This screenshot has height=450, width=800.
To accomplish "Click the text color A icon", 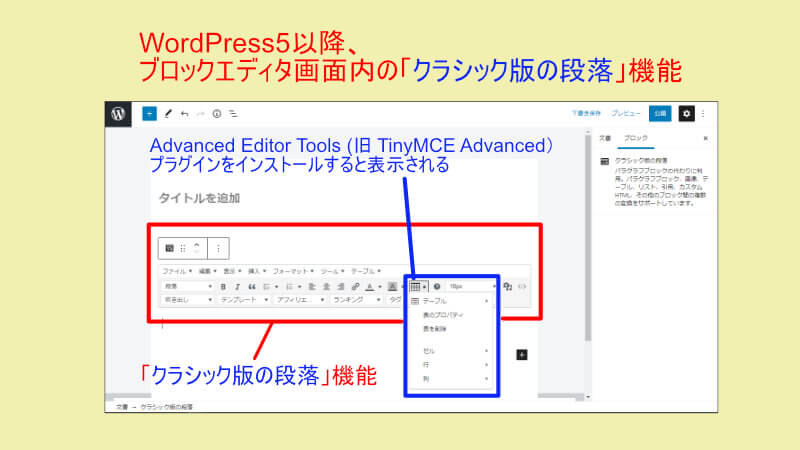I will pos(370,287).
